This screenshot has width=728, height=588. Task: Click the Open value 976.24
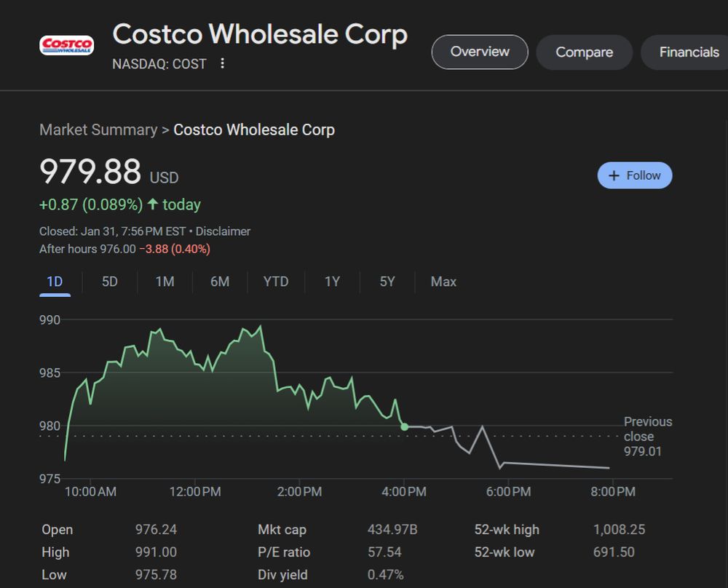click(156, 530)
